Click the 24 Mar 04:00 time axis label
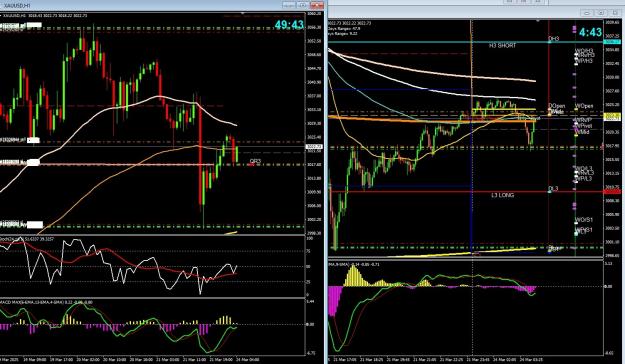The width and height of the screenshot is (625, 364). [x=249, y=360]
